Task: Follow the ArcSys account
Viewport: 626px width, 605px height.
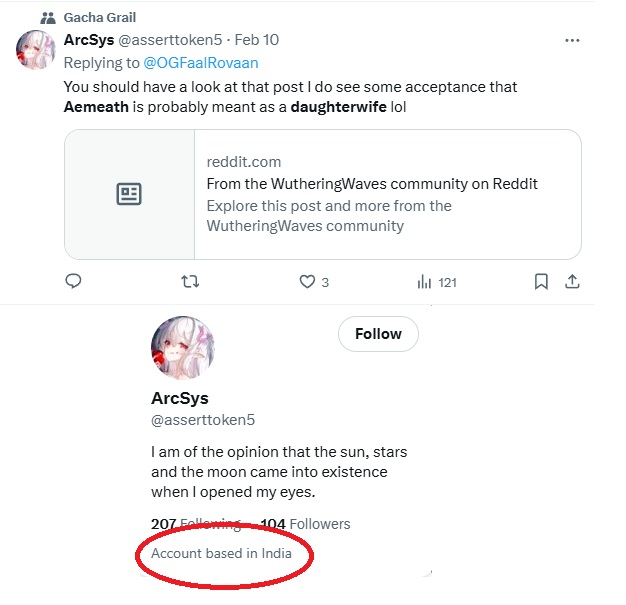Action: [378, 334]
